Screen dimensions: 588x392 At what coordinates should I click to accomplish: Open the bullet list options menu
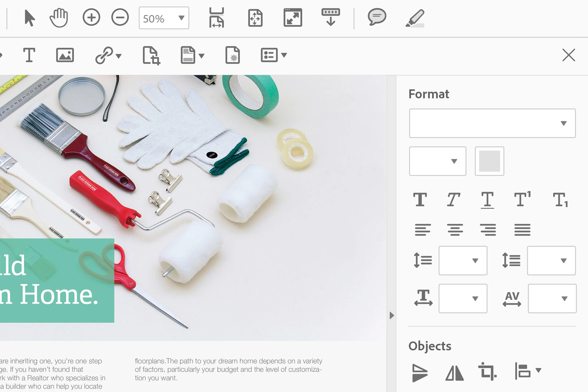(284, 55)
